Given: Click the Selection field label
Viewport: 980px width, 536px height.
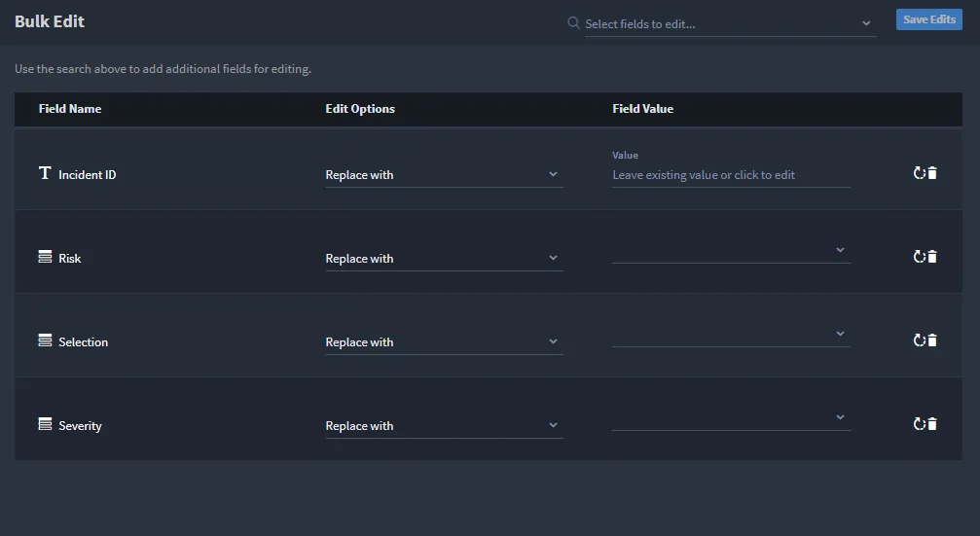Looking at the screenshot, I should tap(83, 342).
